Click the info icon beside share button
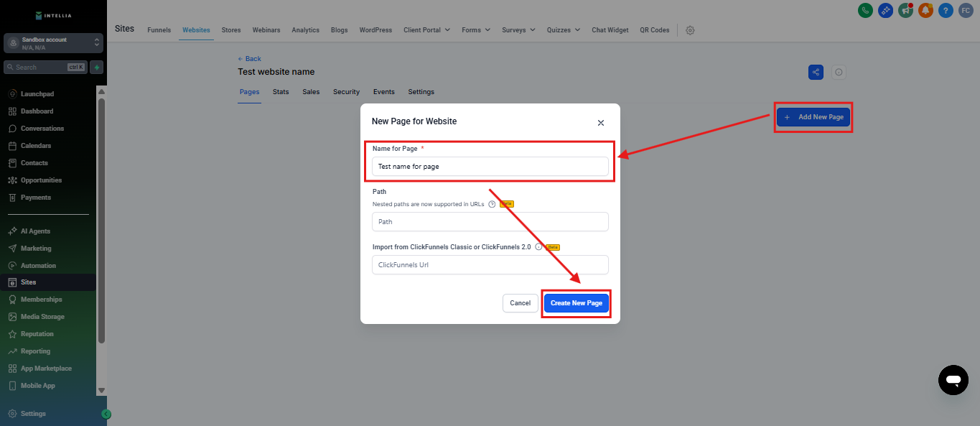Viewport: 980px width, 426px height. click(x=839, y=72)
